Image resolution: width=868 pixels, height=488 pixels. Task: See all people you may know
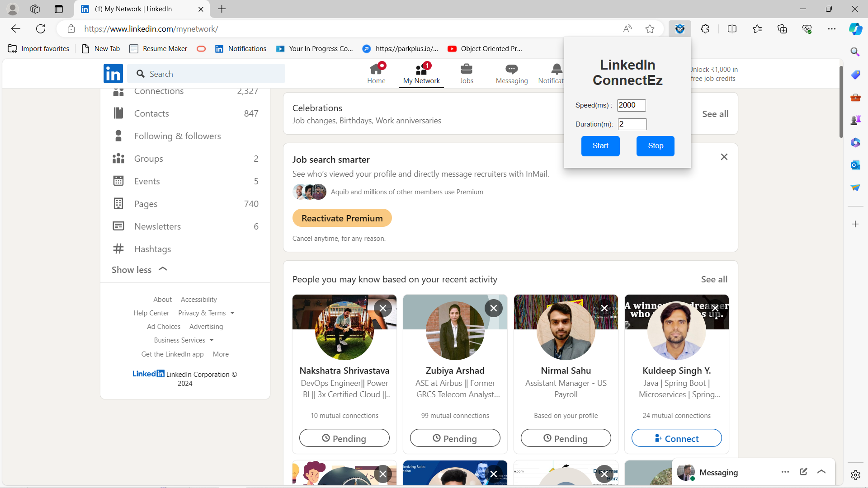point(714,280)
